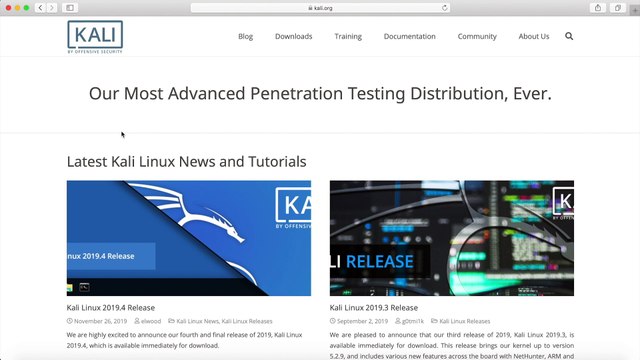
Task: Click the clock icon beside November 26, 2019
Action: coord(70,321)
